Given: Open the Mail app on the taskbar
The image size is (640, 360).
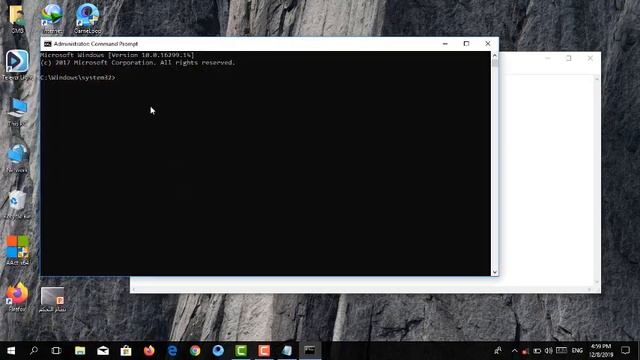Looking at the screenshot, I should 103,350.
